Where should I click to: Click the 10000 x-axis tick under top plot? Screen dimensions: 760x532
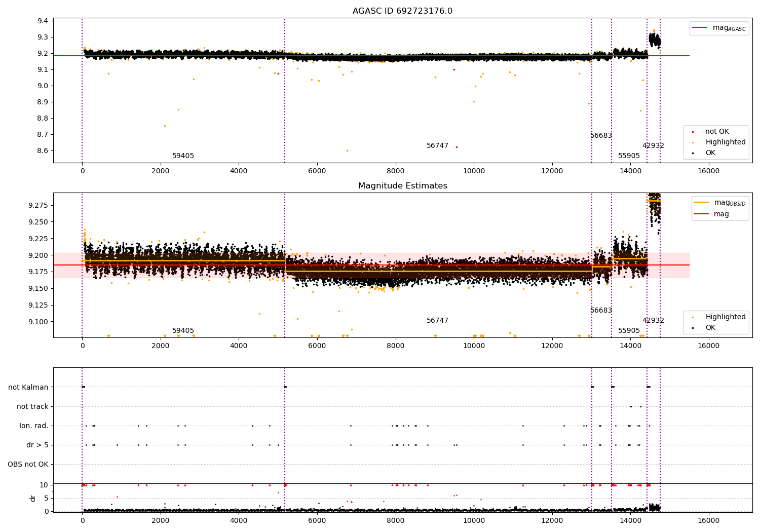point(474,171)
